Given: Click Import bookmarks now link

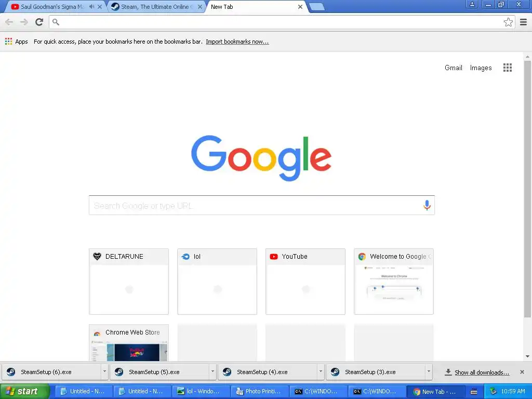Looking at the screenshot, I should click(237, 42).
